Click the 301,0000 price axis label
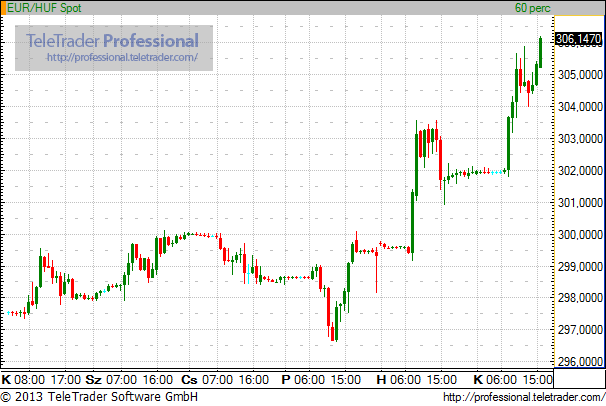 click(x=580, y=202)
